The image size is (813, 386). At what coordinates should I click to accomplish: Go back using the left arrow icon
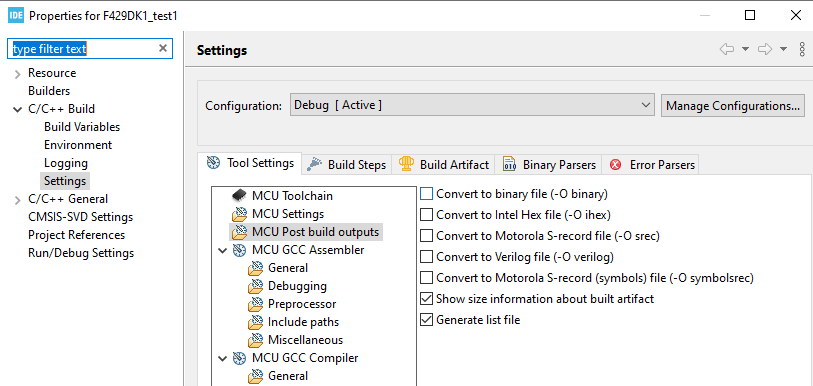coord(727,49)
